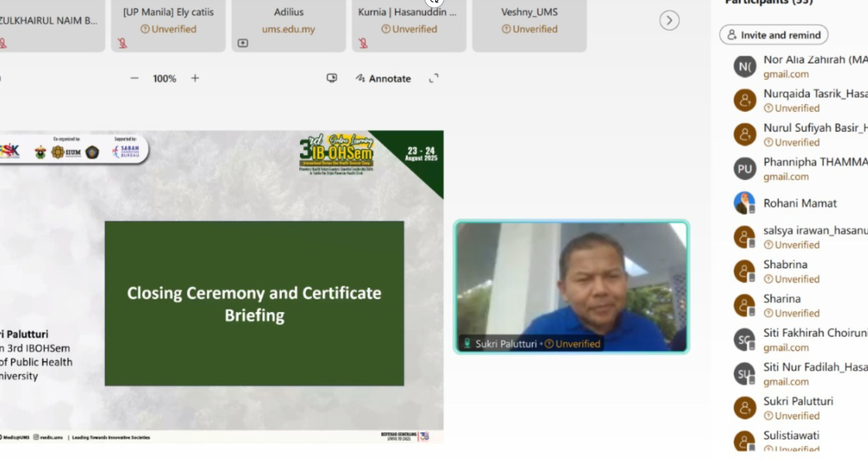Click the Closing Ceremony slide content
Screen dimensions: 868x460
(254, 304)
